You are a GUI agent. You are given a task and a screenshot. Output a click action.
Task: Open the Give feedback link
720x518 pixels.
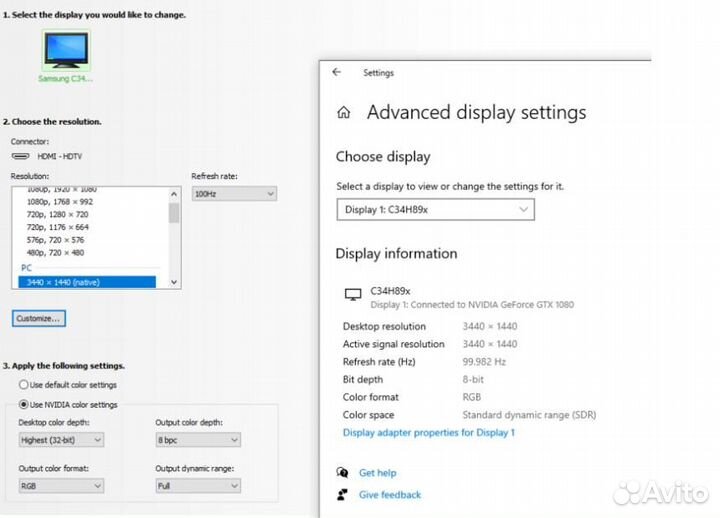390,495
